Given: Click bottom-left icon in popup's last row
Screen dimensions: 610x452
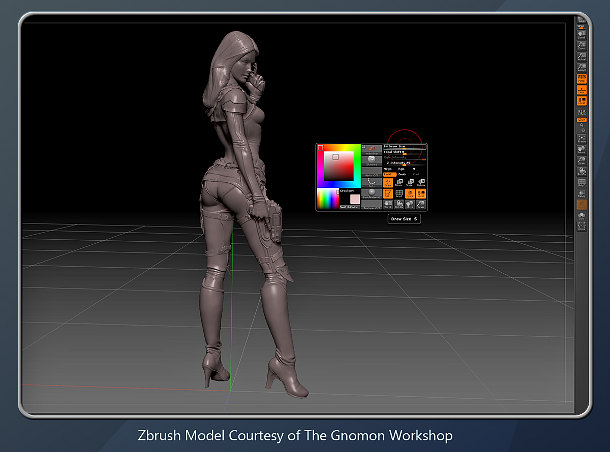Looking at the screenshot, I should pyautogui.click(x=388, y=205).
